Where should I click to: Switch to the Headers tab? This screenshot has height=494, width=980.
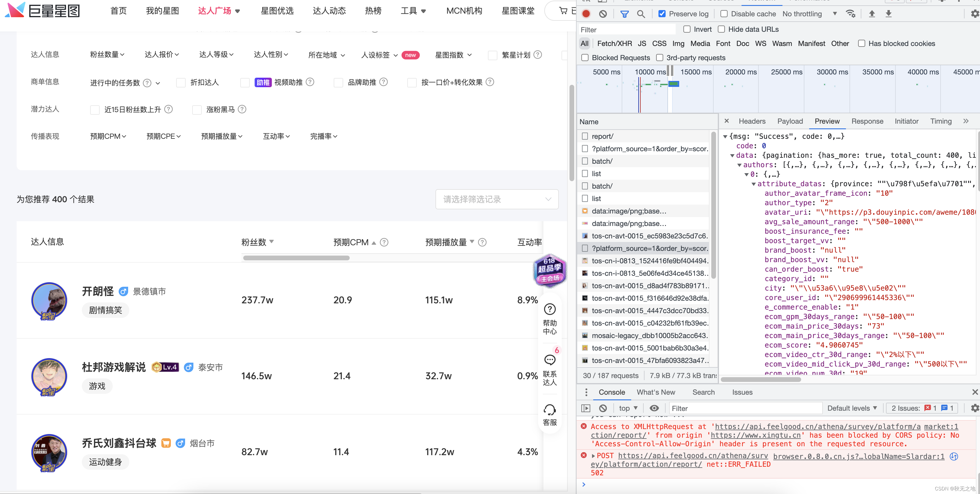coord(752,121)
